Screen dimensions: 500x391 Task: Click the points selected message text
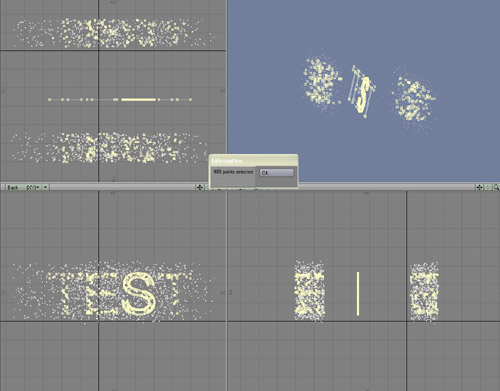233,172
